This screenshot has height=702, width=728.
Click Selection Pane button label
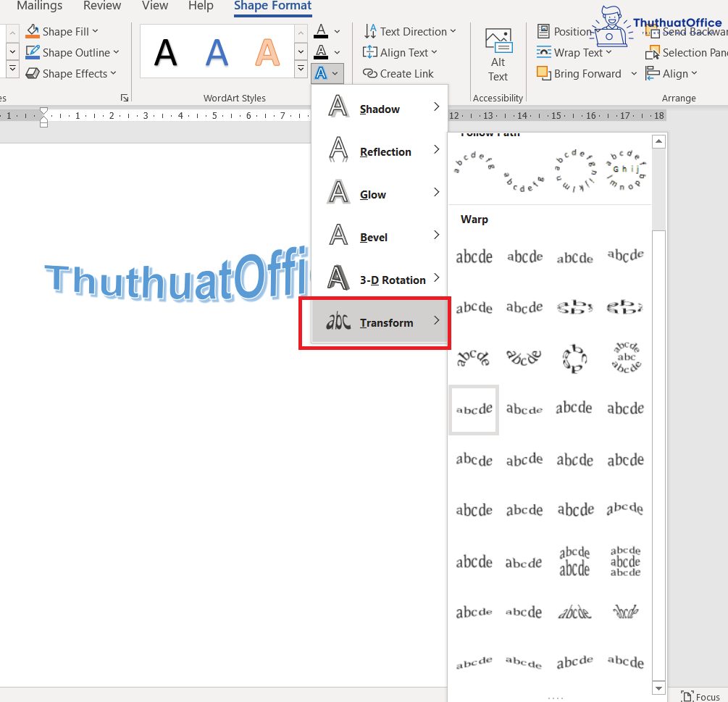tap(695, 52)
